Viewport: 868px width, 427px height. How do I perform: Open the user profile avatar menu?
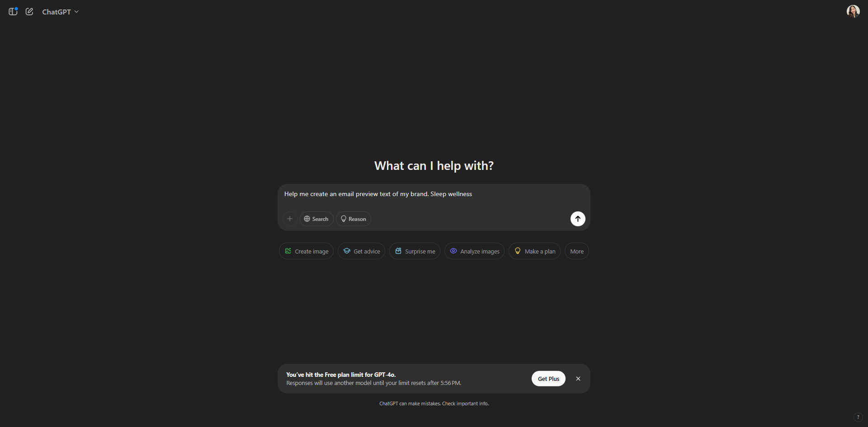click(x=853, y=11)
